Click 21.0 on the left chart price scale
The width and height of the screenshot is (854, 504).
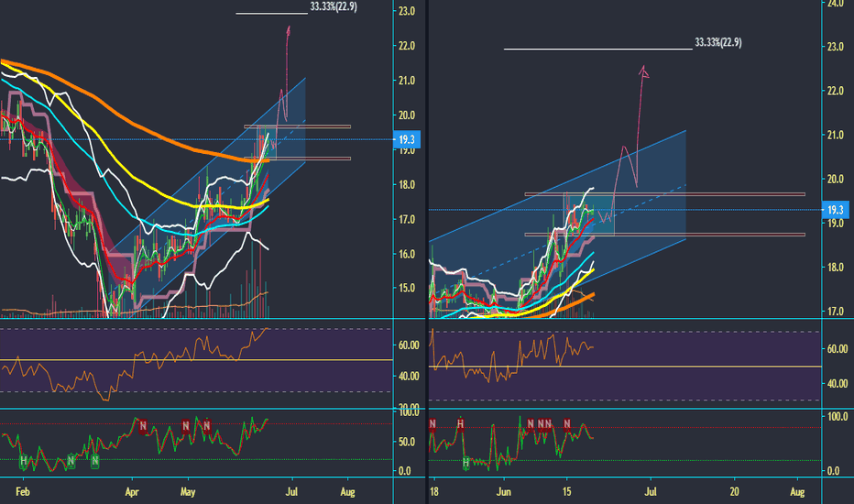(406, 81)
